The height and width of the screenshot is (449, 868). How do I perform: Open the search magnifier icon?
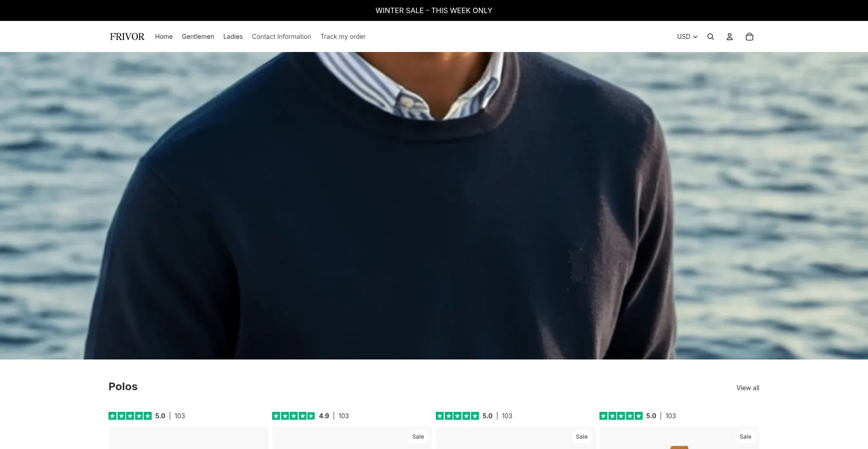[x=710, y=37]
